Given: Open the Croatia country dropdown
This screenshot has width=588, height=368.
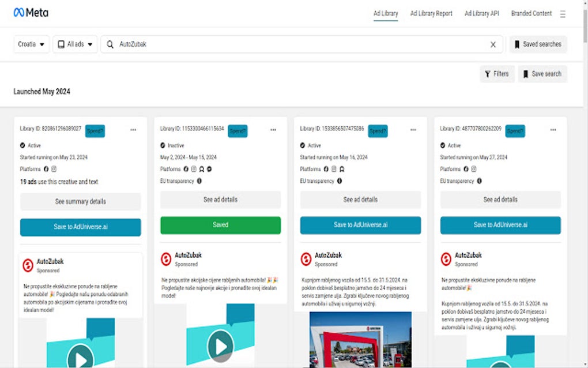Looking at the screenshot, I should pos(31,44).
